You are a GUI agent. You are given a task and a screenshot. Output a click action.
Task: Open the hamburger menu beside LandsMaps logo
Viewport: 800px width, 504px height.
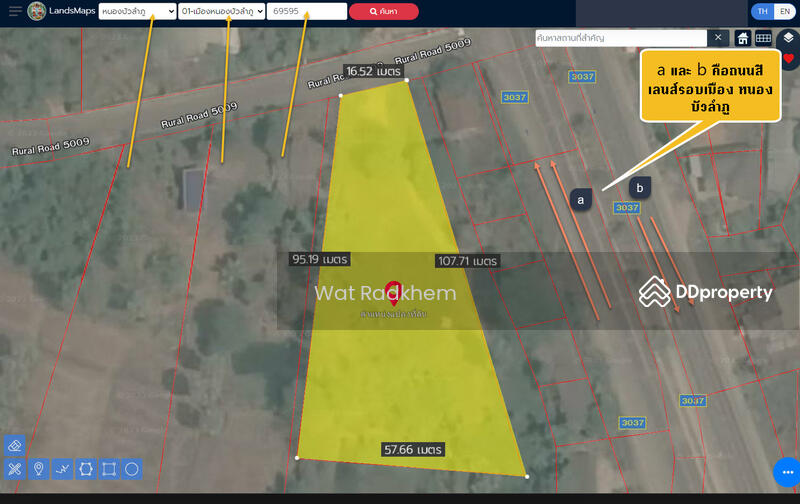tap(14, 12)
